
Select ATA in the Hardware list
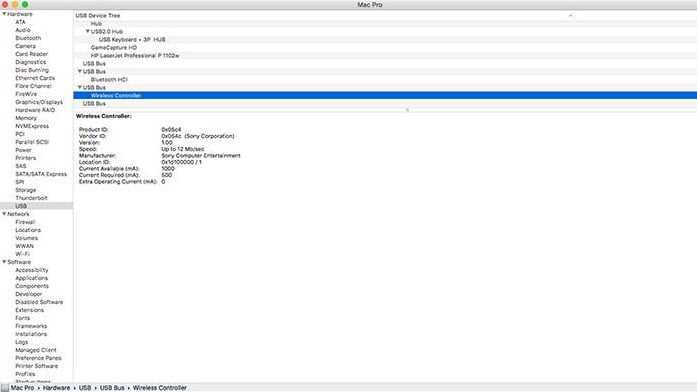click(20, 22)
